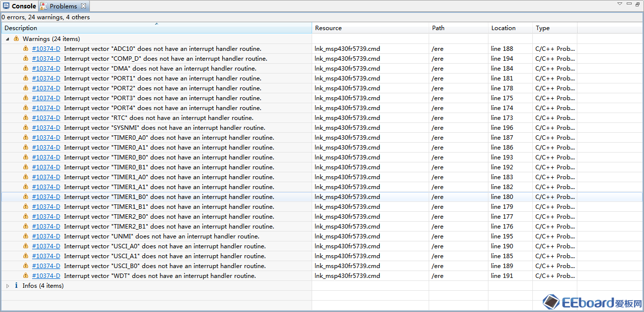Click the warning icon on TIMER2_B1 row
Screen dimensions: 644x312
pyautogui.click(x=26, y=226)
